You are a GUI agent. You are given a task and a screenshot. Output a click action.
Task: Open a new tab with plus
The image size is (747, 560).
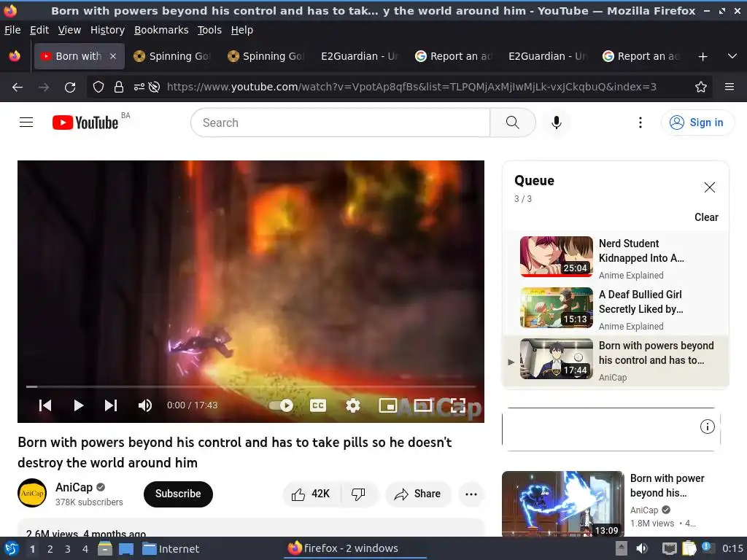pos(703,57)
